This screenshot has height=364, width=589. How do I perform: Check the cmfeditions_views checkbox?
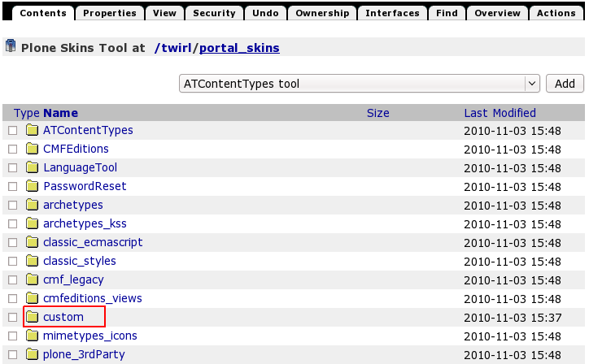click(13, 298)
